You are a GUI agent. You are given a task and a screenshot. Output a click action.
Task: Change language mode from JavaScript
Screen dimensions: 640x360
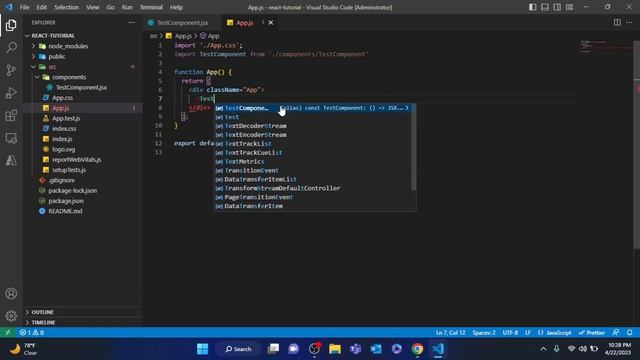pos(558,332)
